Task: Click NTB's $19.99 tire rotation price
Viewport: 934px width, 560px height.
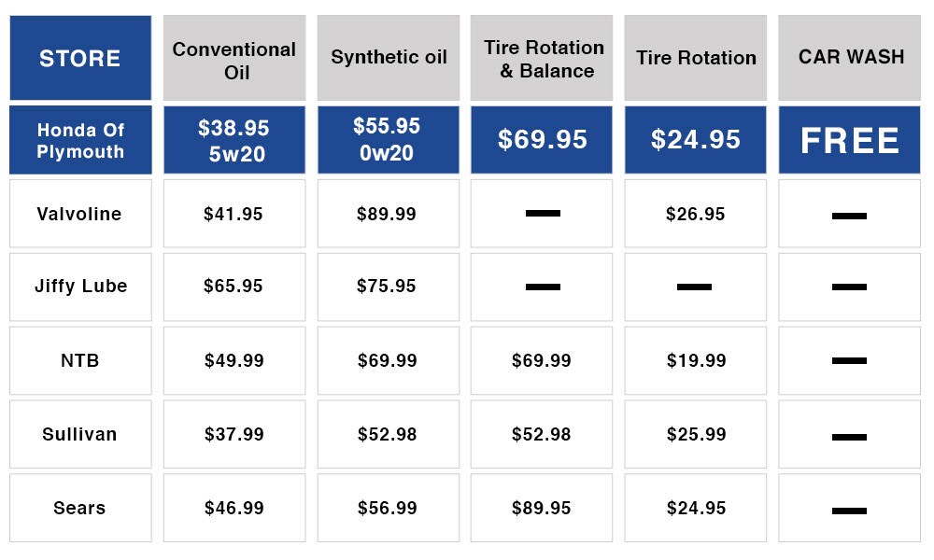Action: [696, 360]
